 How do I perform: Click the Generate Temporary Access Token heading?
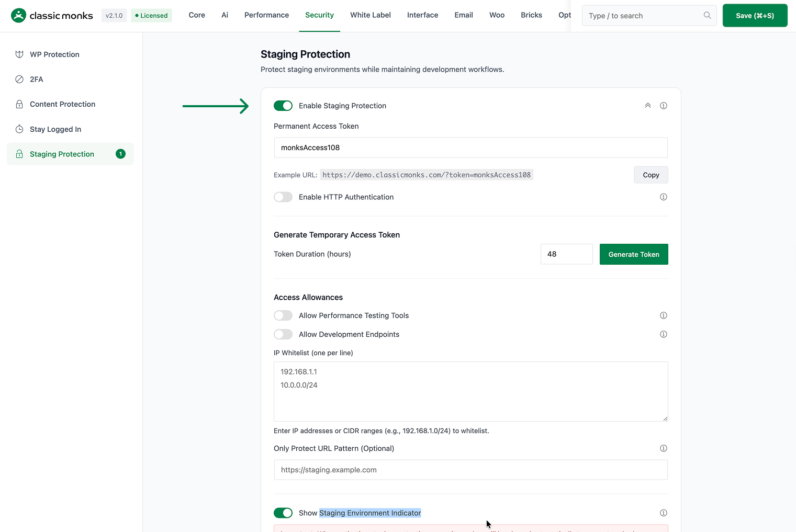point(337,235)
